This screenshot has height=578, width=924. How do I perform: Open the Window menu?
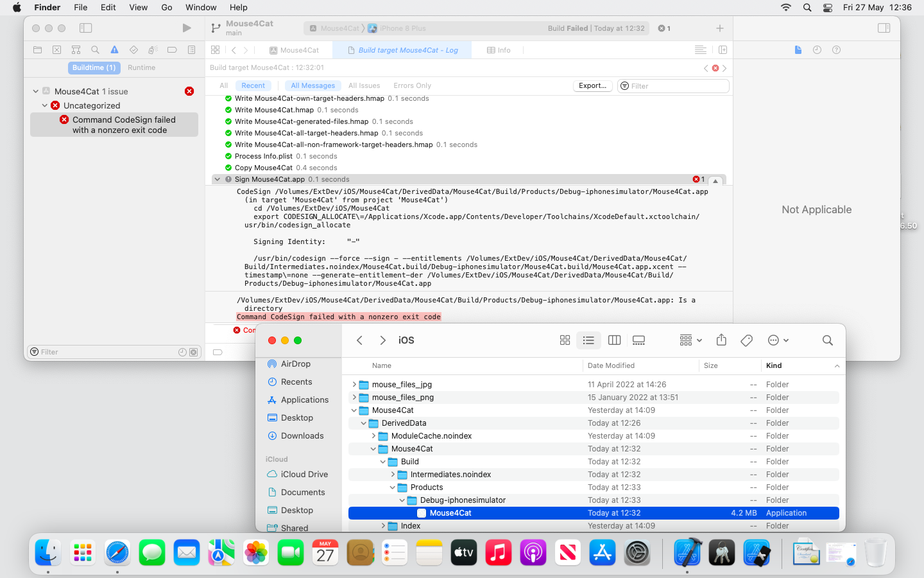pos(201,7)
